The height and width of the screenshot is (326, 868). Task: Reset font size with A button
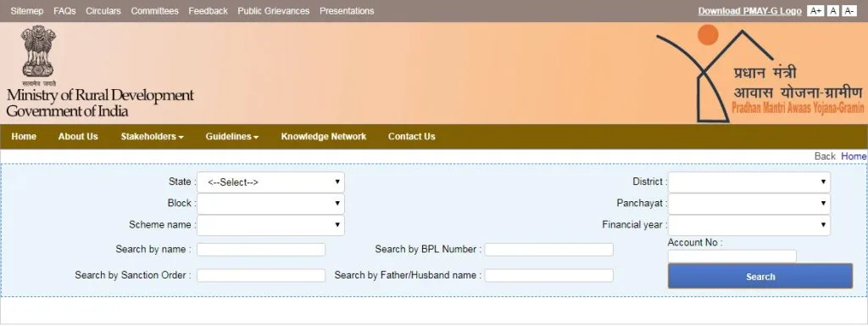click(x=832, y=11)
